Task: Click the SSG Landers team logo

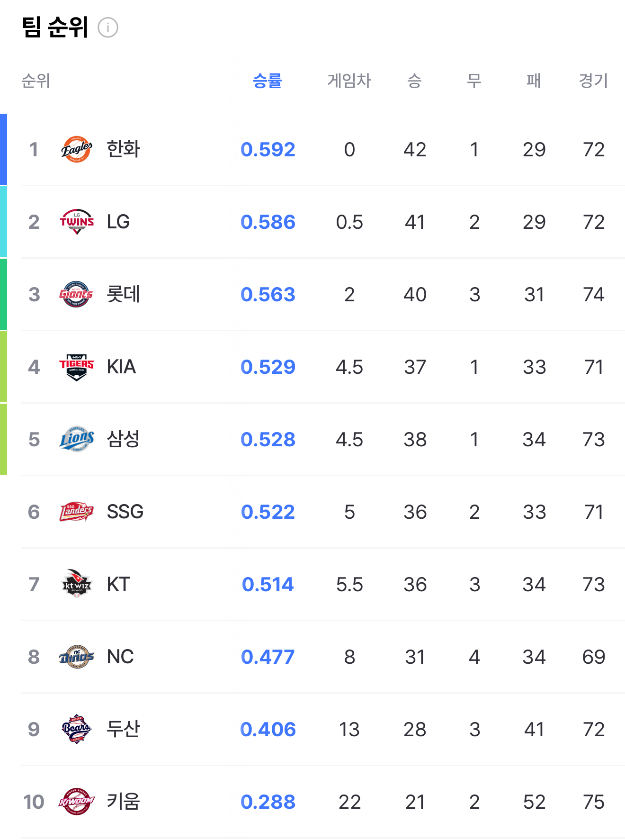Action: tap(77, 512)
